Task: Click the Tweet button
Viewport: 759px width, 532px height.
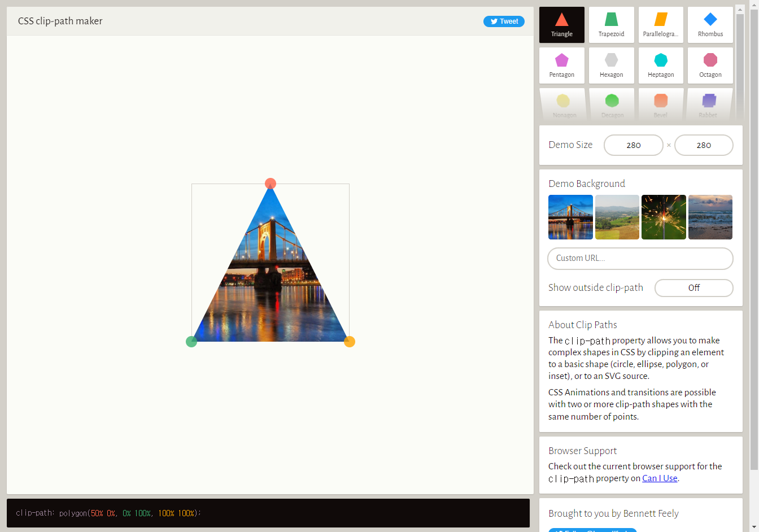Action: tap(504, 21)
